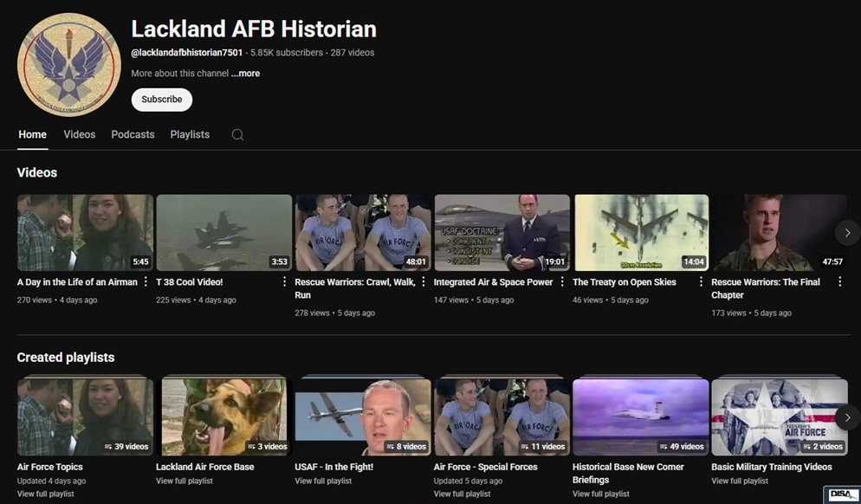The width and height of the screenshot is (861, 504).
Task: Open the 8 videos drone playlist thumbnail
Action: [363, 417]
